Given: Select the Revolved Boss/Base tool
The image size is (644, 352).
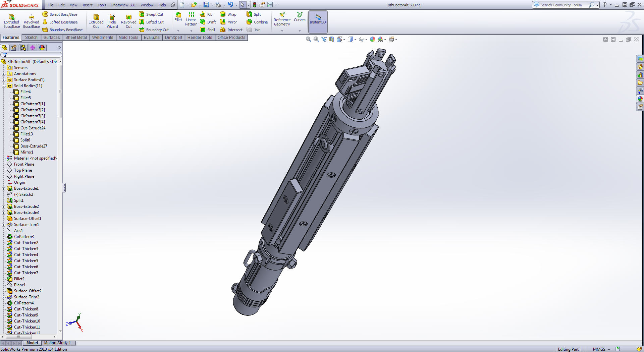Looking at the screenshot, I should pos(31,21).
